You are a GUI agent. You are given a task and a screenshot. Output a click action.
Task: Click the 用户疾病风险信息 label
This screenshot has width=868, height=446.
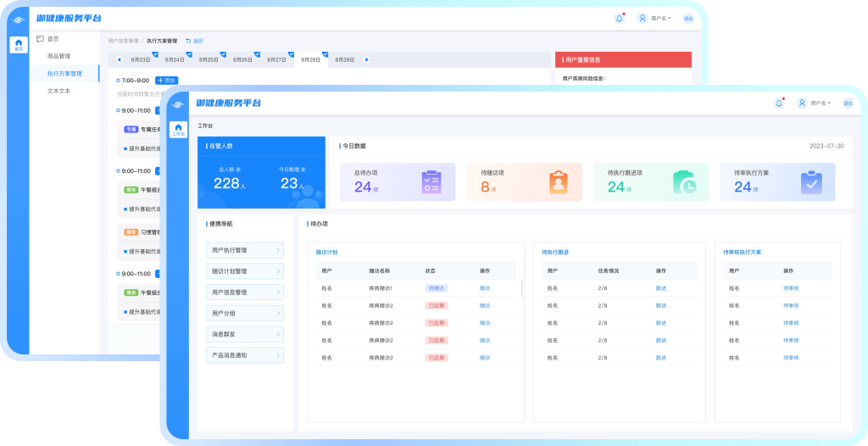click(584, 79)
